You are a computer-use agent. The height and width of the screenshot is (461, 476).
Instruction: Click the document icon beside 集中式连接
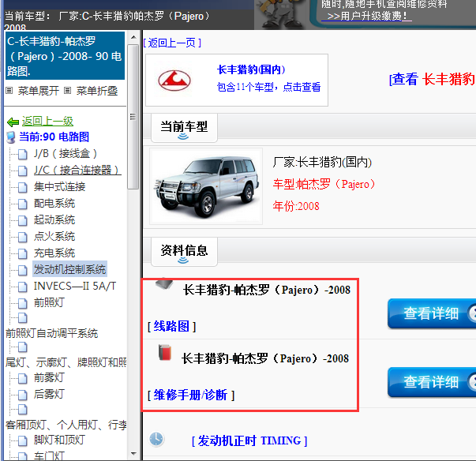[x=22, y=187]
